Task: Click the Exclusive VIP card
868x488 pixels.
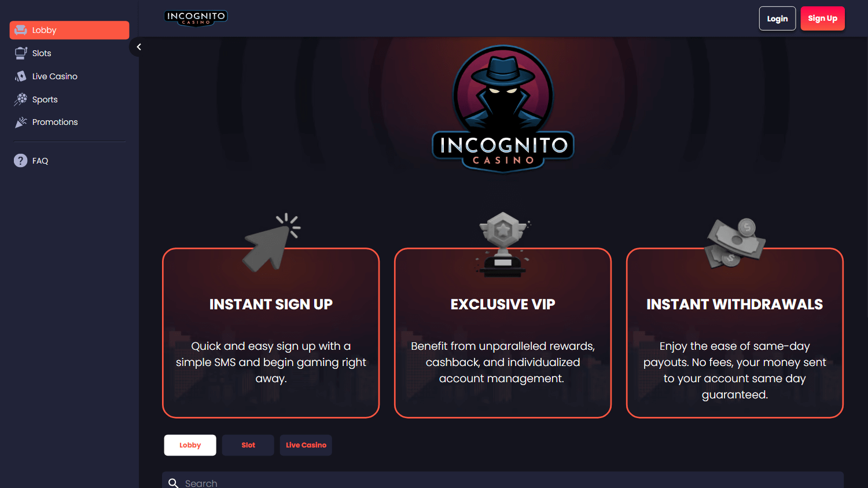Action: pyautogui.click(x=503, y=333)
